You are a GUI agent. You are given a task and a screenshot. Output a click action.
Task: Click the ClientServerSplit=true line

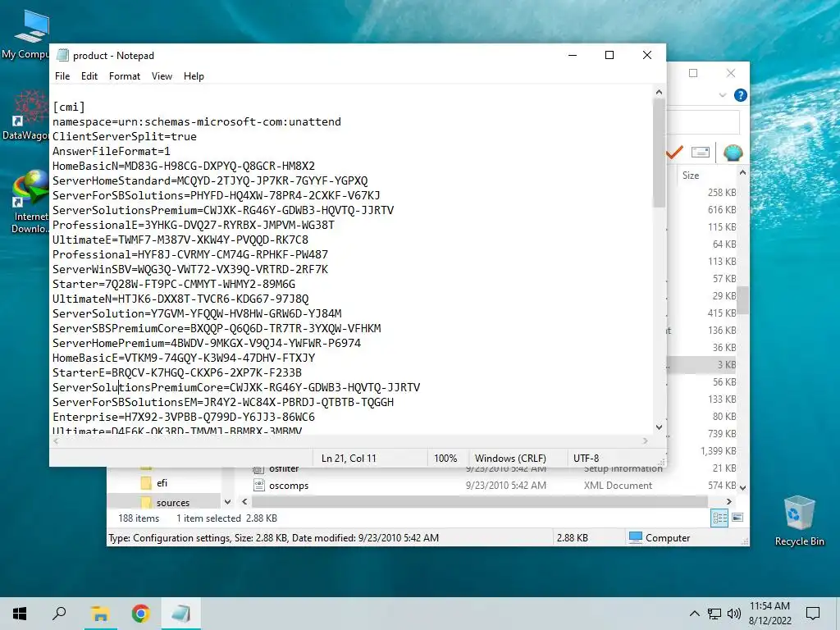point(125,137)
